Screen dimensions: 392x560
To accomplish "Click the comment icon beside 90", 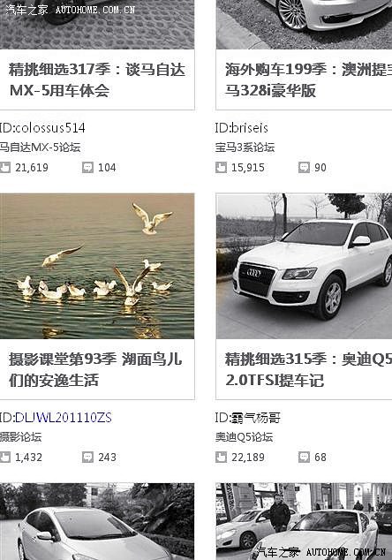I will pos(305,168).
